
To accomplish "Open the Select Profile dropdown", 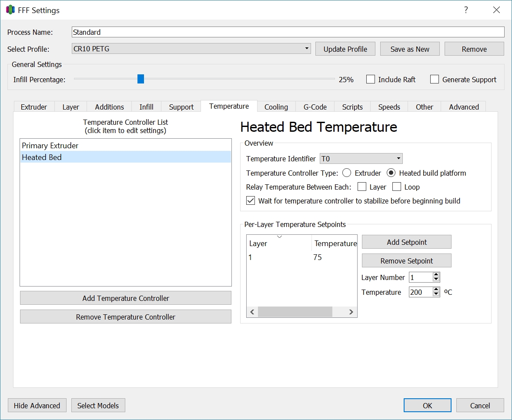I will click(191, 49).
